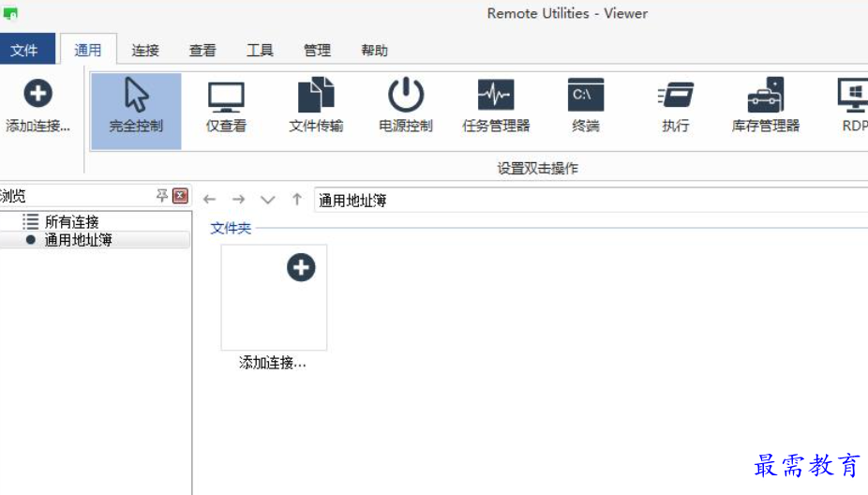Select View Only (仅查看) mode
The width and height of the screenshot is (868, 495).
coord(226,106)
